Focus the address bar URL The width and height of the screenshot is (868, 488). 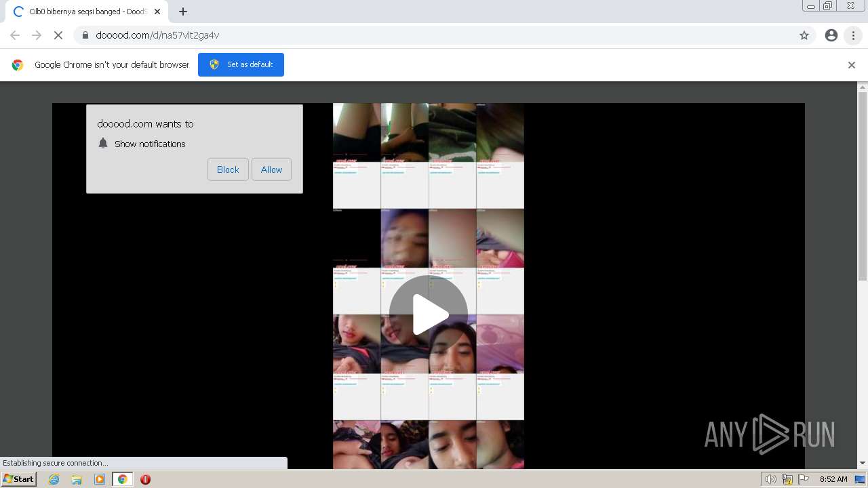click(x=157, y=35)
